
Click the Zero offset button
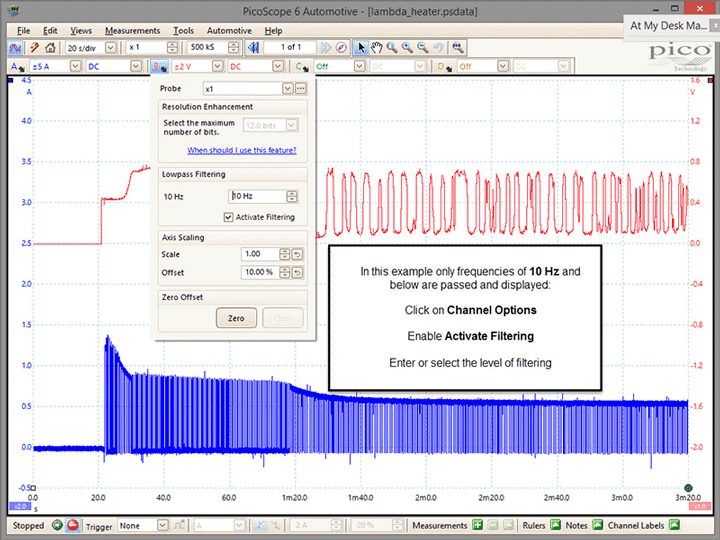coord(236,318)
